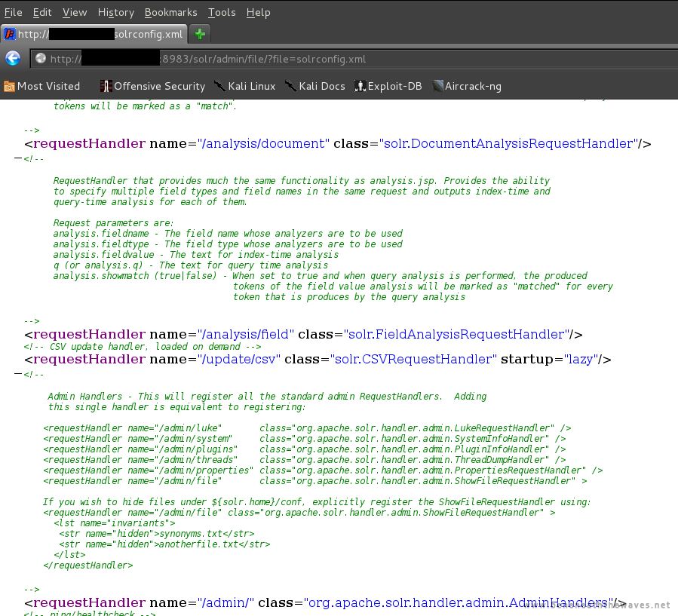Open the Tools menu
This screenshot has width=678, height=616.
point(222,13)
